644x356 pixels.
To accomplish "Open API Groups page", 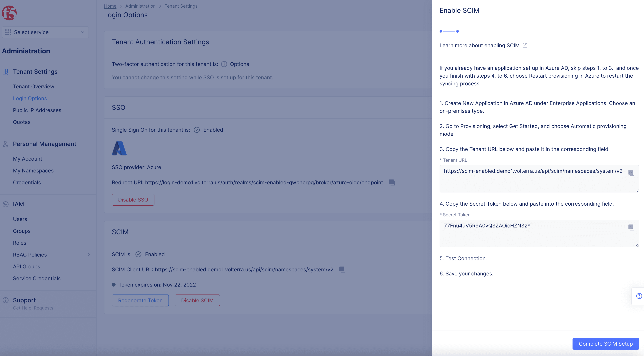I will pyautogui.click(x=26, y=267).
